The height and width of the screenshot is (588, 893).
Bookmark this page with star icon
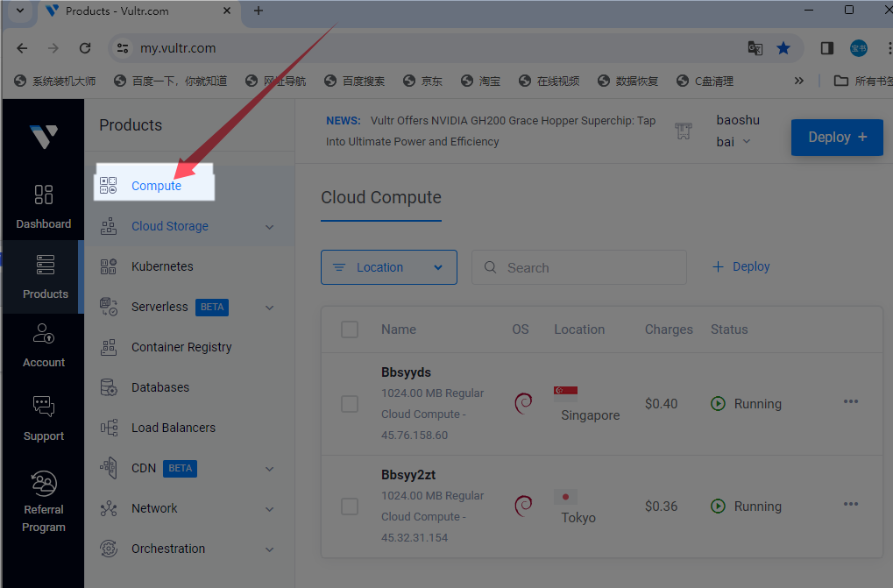[x=783, y=48]
